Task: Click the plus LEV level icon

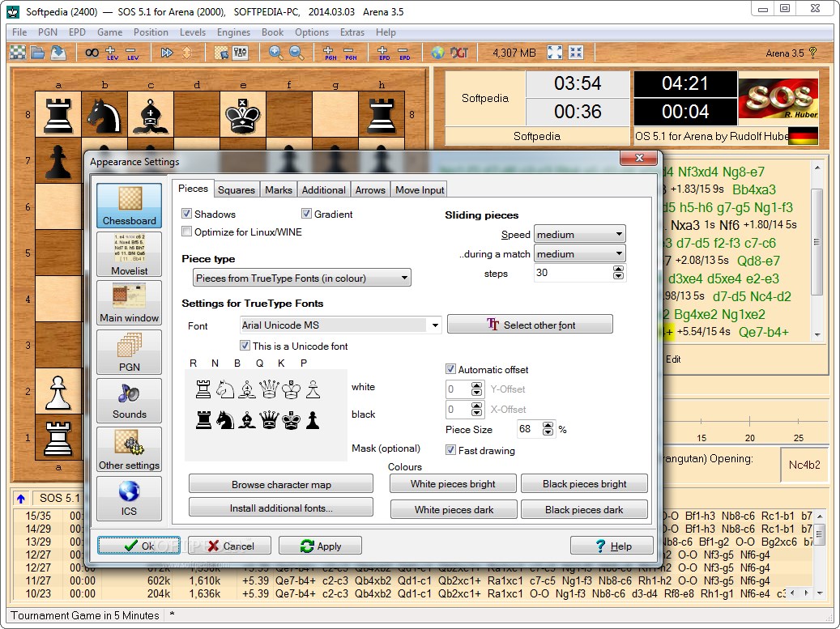Action: click(112, 53)
